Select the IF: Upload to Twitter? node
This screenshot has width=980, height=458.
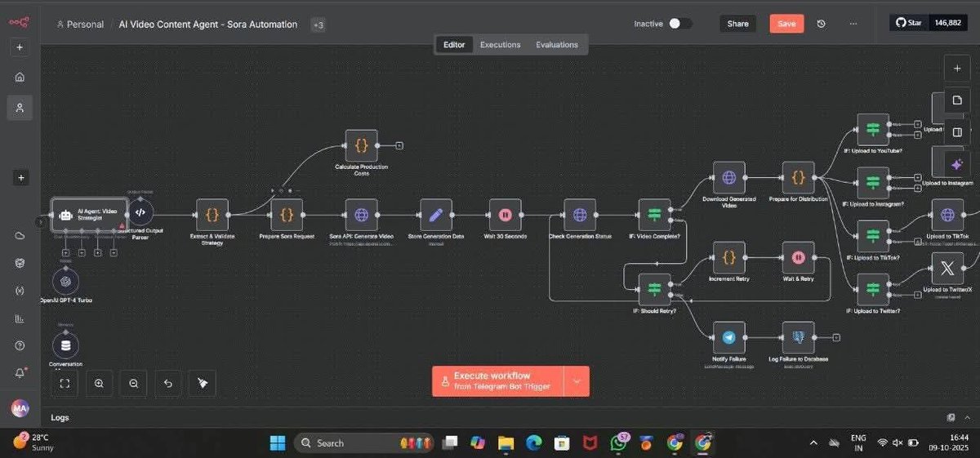[873, 289]
